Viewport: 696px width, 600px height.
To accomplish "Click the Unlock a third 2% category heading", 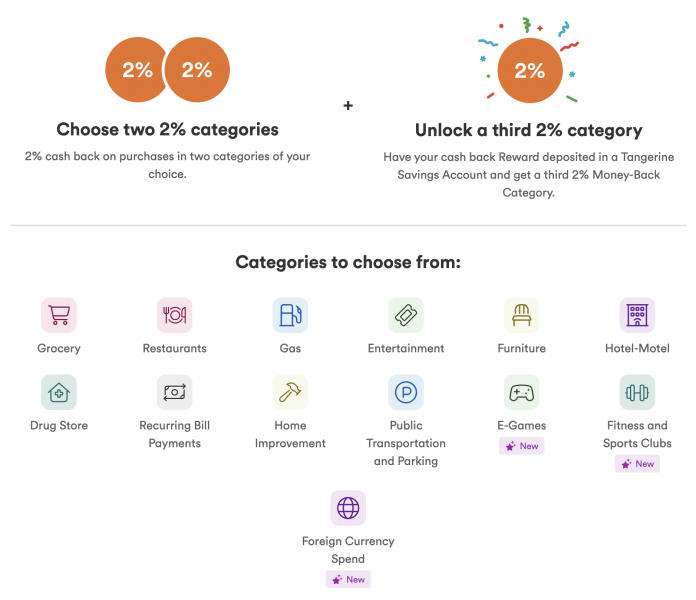I will pyautogui.click(x=528, y=131).
